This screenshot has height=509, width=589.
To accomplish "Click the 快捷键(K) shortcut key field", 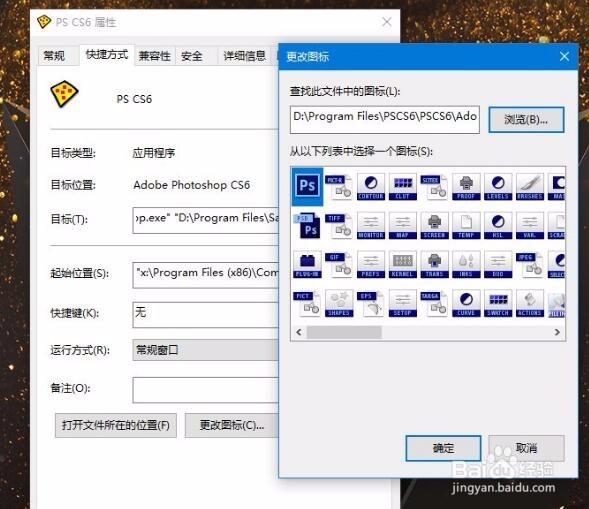I will coord(206,315).
